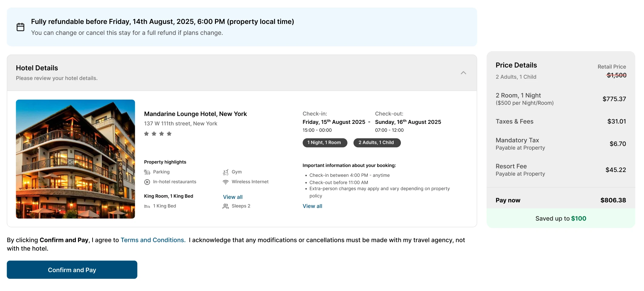Click the check-out date Sunday, 16th August 2025

tap(408, 122)
